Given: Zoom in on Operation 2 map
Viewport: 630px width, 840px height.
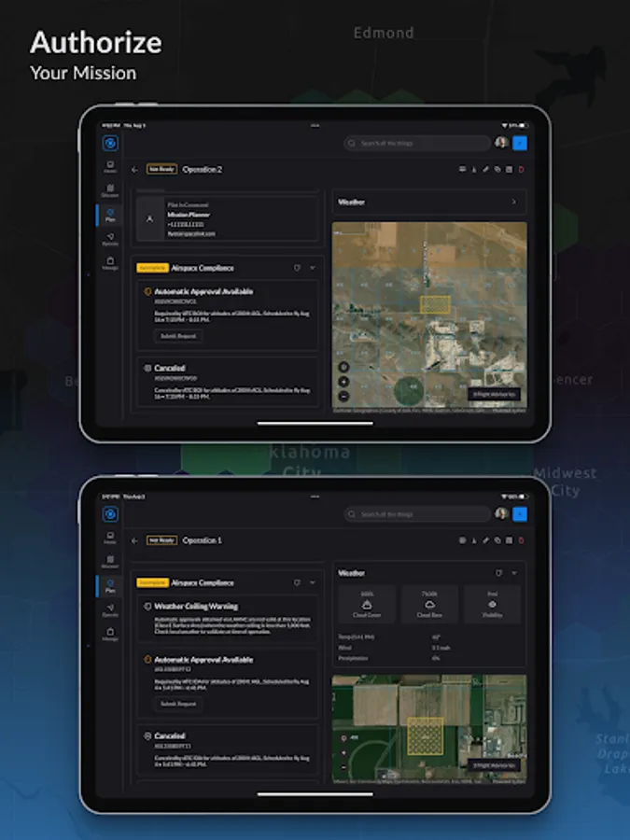Looking at the screenshot, I should [x=343, y=382].
